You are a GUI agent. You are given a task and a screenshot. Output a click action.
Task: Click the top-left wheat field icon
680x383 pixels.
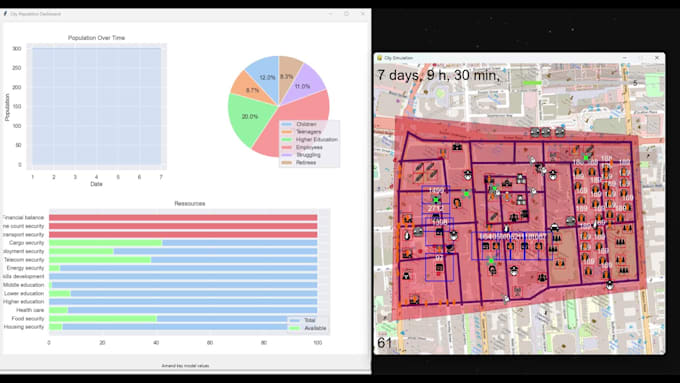click(419, 167)
